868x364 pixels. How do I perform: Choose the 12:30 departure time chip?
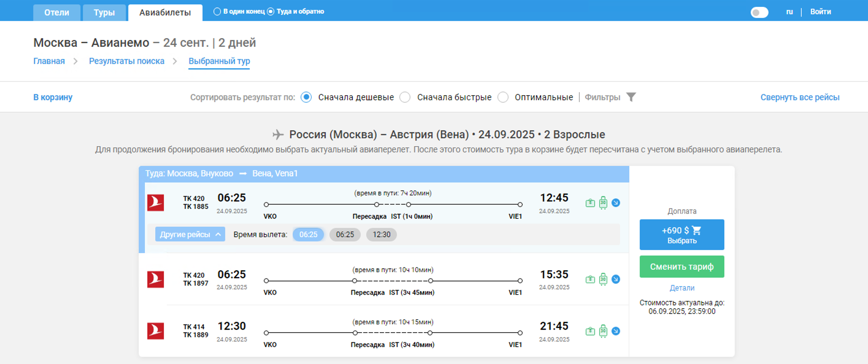(x=381, y=234)
